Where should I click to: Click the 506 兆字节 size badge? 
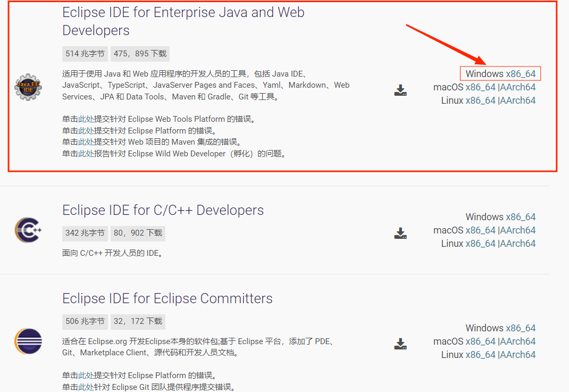click(85, 321)
